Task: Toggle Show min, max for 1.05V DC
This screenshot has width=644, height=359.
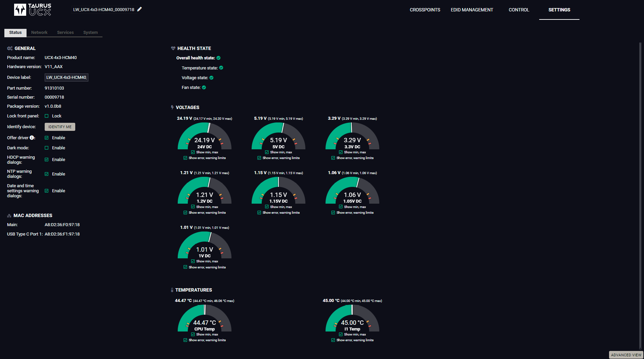Action: pyautogui.click(x=341, y=207)
